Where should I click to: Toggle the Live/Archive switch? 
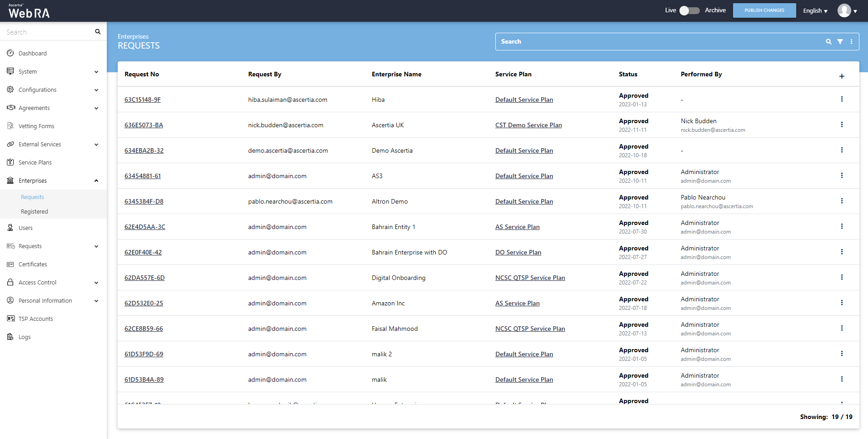click(689, 10)
